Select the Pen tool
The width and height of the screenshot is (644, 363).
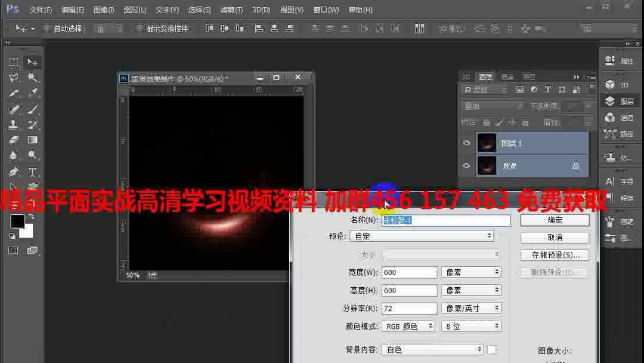(13, 171)
